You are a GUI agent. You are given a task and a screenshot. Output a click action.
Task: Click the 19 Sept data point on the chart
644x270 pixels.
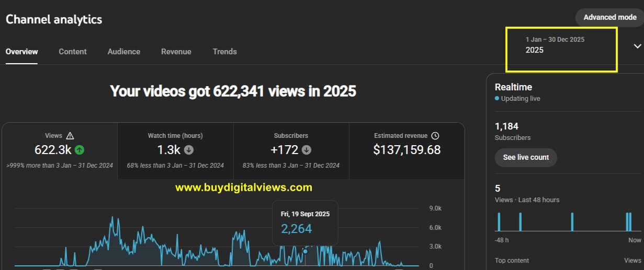(306, 251)
